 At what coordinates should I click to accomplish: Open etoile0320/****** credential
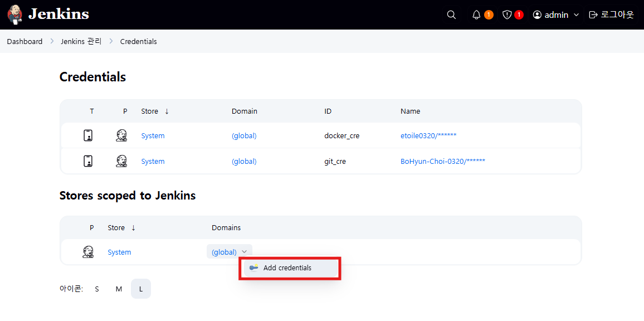point(428,135)
